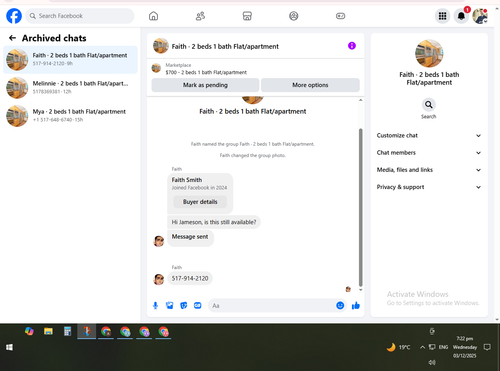Go back from Archived chats
Image resolution: width=500 pixels, height=371 pixels.
pyautogui.click(x=12, y=38)
